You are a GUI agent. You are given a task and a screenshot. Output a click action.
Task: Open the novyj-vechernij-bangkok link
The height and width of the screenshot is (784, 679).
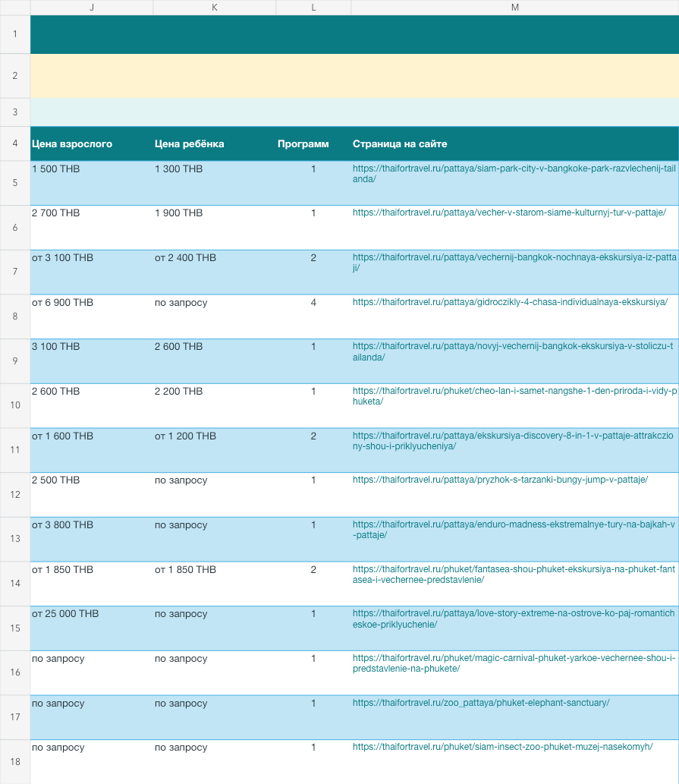[513, 351]
